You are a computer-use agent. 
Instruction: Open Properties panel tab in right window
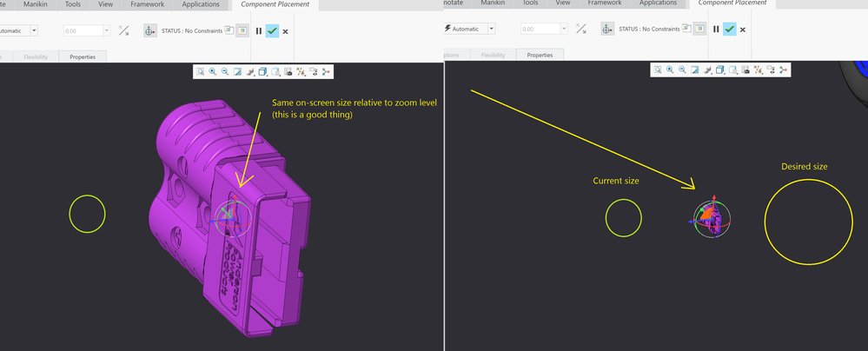tap(540, 55)
